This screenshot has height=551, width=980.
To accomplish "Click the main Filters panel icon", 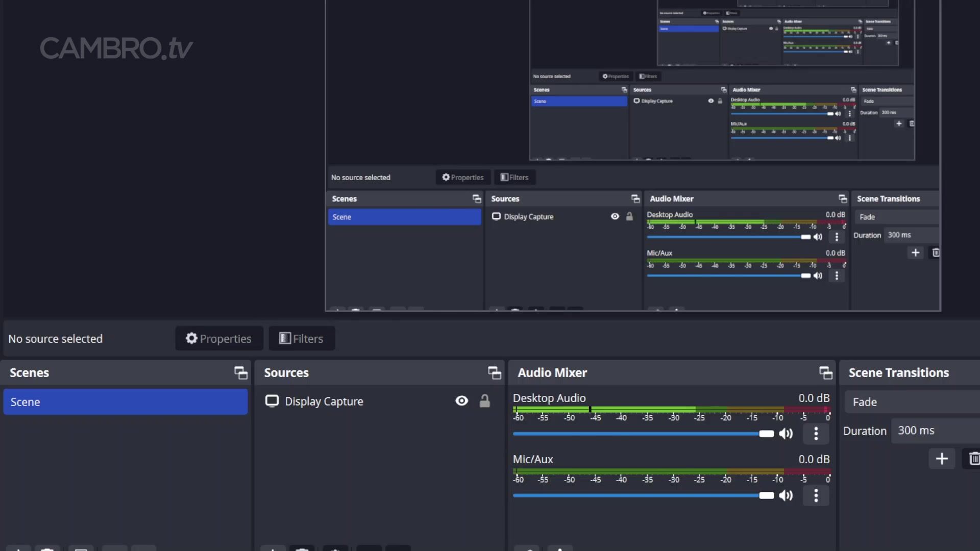I will click(285, 338).
